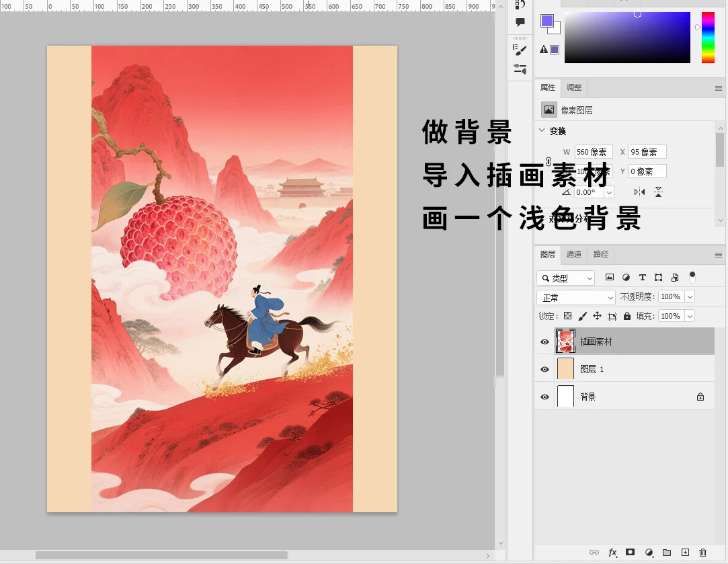Select the 插画素材 layer thumbnail
The height and width of the screenshot is (564, 728).
point(565,341)
